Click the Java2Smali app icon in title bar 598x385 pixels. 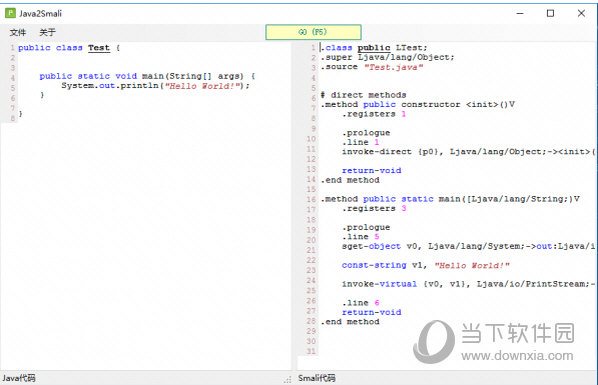[10, 13]
